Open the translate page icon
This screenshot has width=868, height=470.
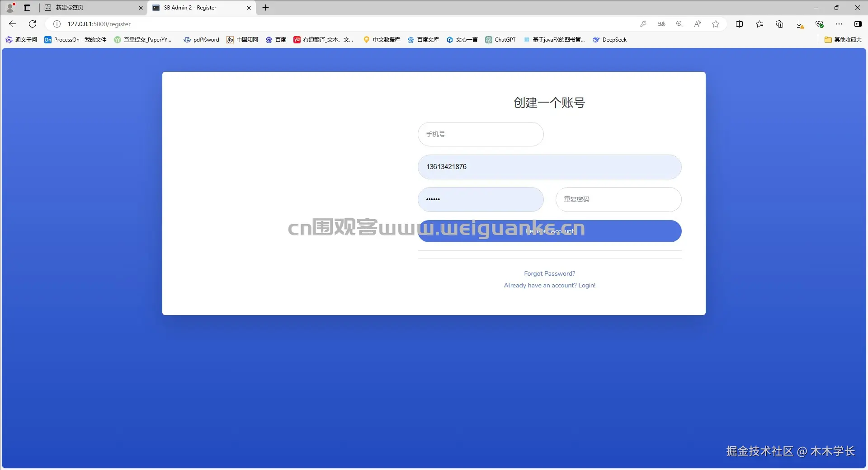[661, 24]
